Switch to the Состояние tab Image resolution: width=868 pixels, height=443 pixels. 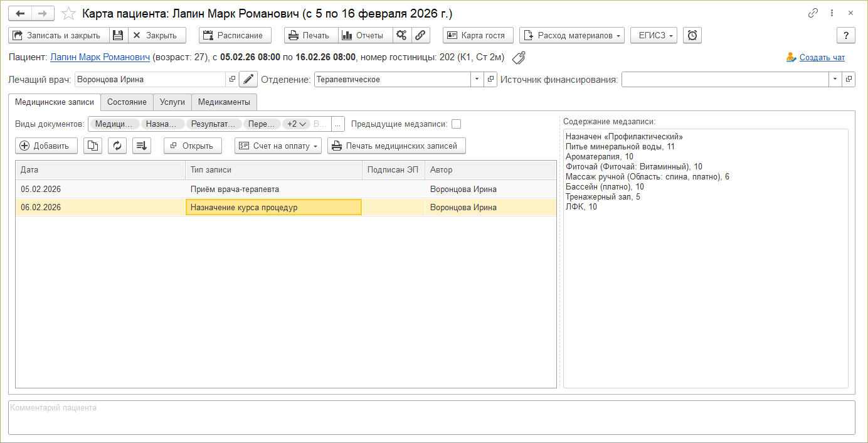(127, 102)
